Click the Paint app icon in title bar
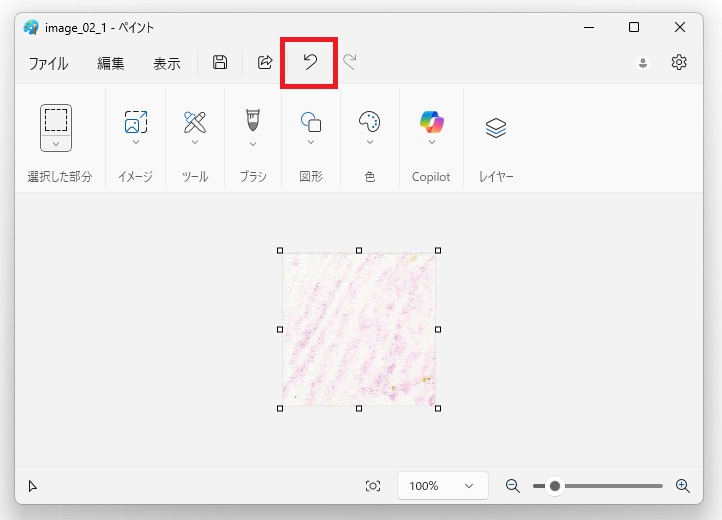 pos(31,28)
